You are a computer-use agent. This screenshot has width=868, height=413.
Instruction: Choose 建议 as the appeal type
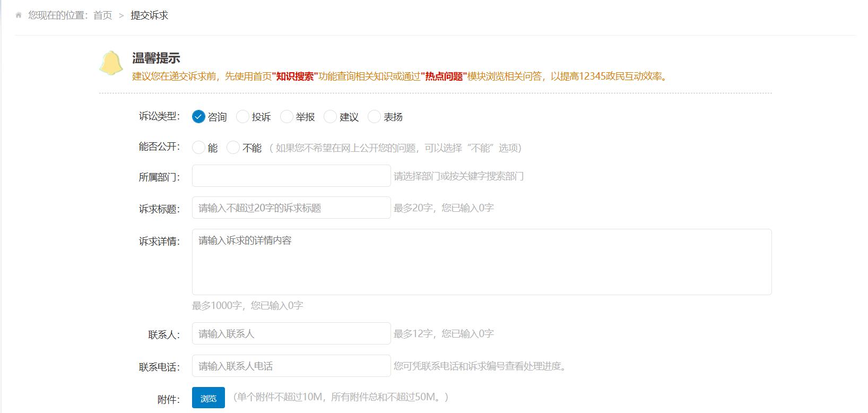coord(330,117)
